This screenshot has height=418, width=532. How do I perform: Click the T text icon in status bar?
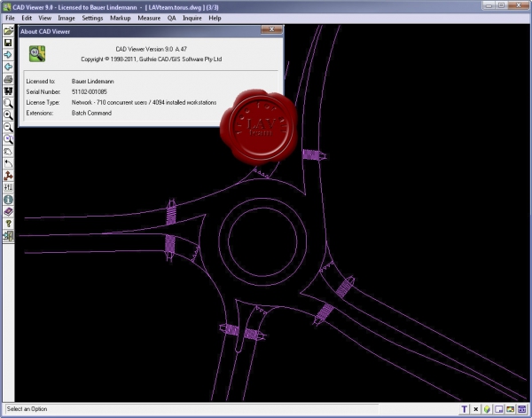pyautogui.click(x=464, y=409)
